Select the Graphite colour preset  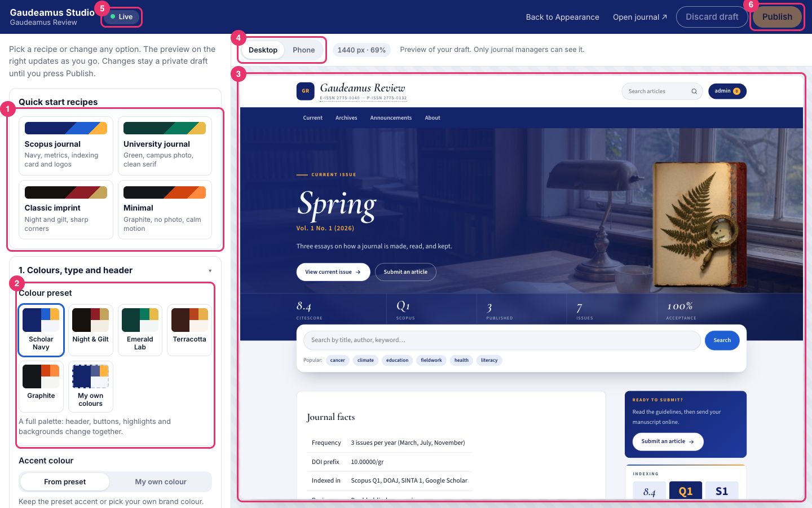pyautogui.click(x=41, y=387)
